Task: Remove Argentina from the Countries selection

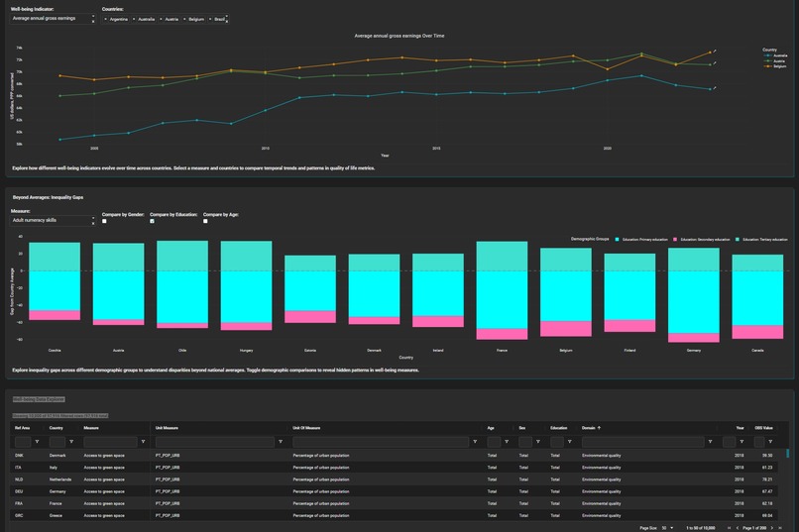Action: [105, 20]
